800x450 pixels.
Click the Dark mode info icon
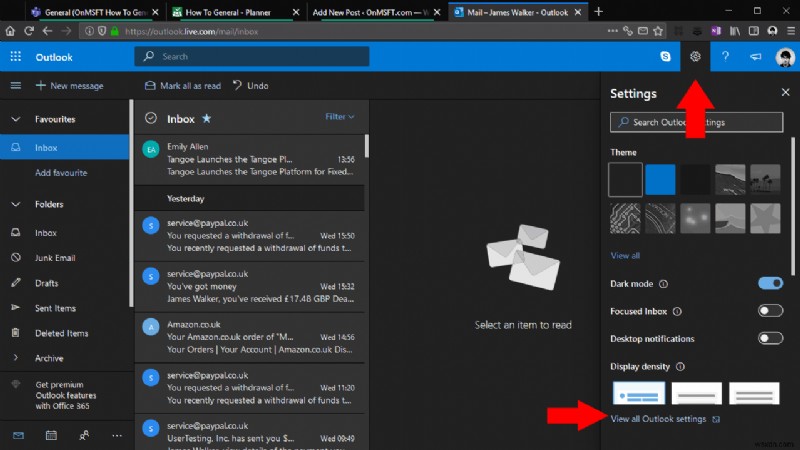[663, 284]
